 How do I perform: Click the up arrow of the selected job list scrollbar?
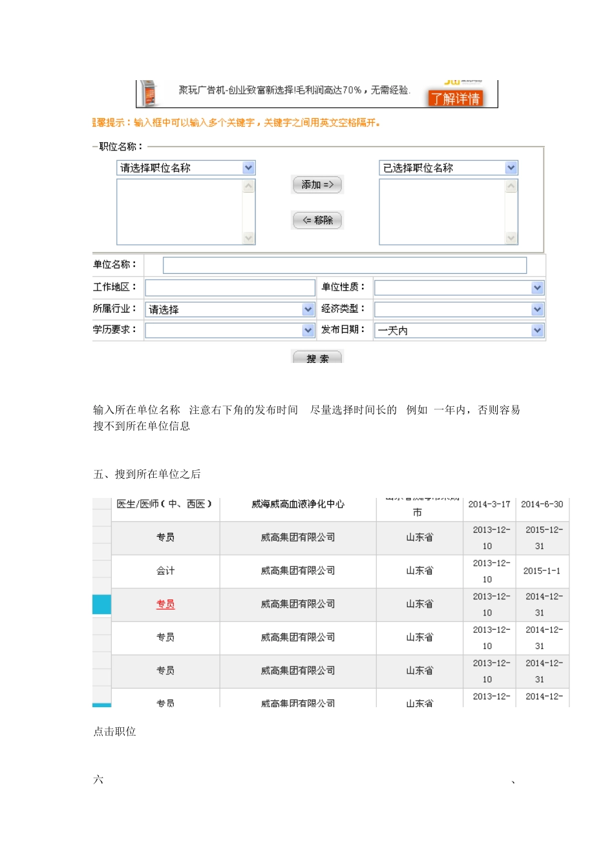pyautogui.click(x=511, y=186)
